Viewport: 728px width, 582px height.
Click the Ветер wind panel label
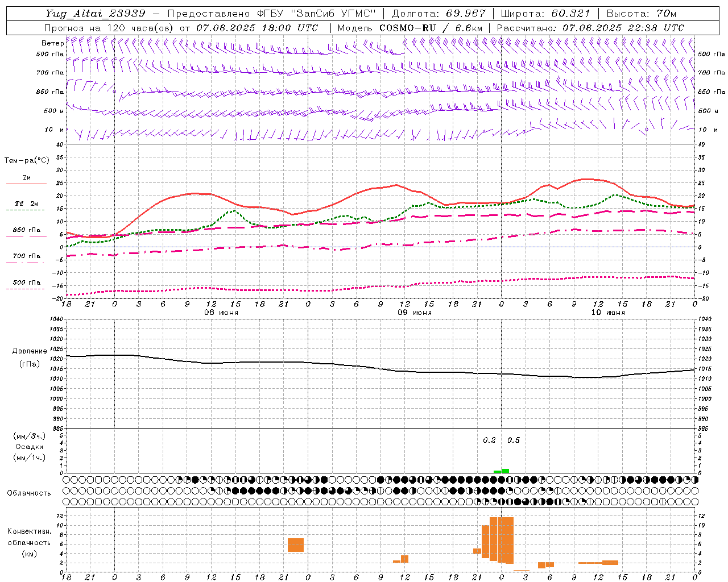[52, 43]
